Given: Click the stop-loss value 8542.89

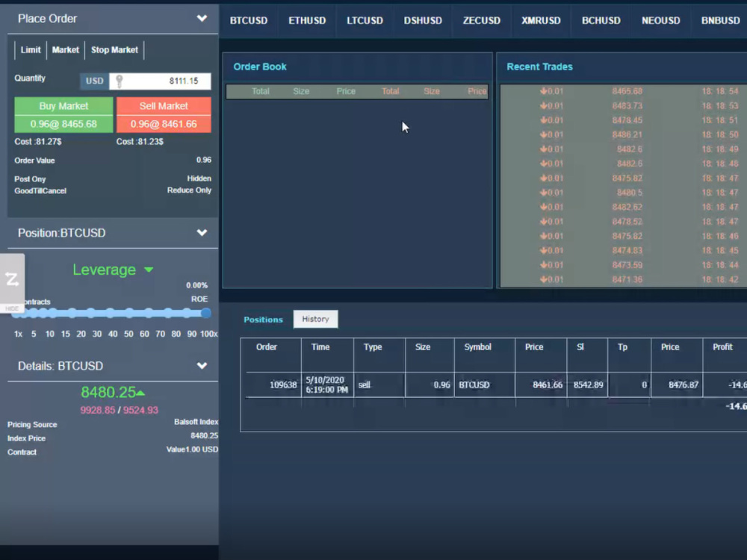Looking at the screenshot, I should point(588,385).
